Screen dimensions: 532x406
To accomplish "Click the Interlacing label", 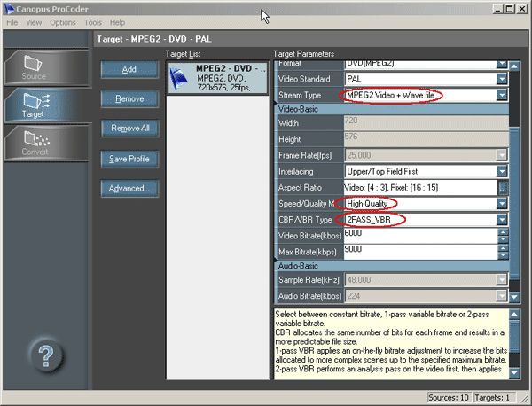I will (x=296, y=172).
